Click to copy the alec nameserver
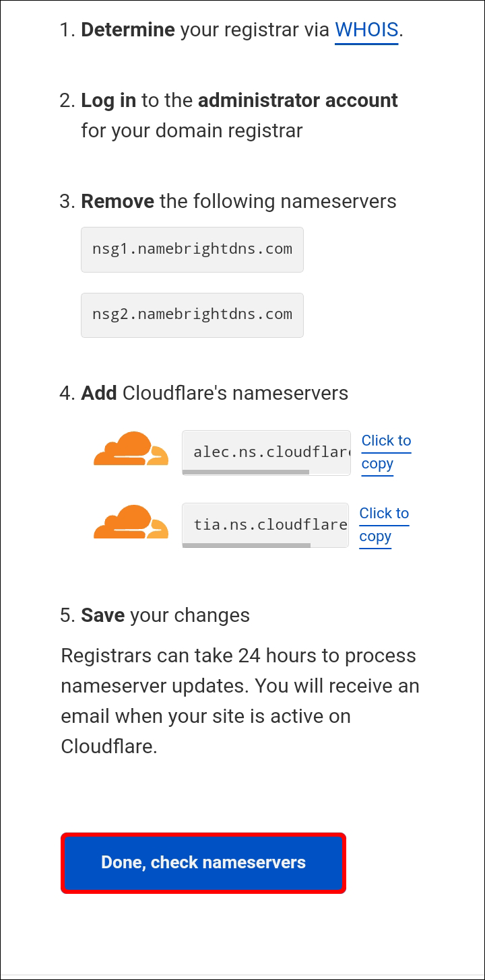Image resolution: width=485 pixels, height=980 pixels. coord(385,452)
